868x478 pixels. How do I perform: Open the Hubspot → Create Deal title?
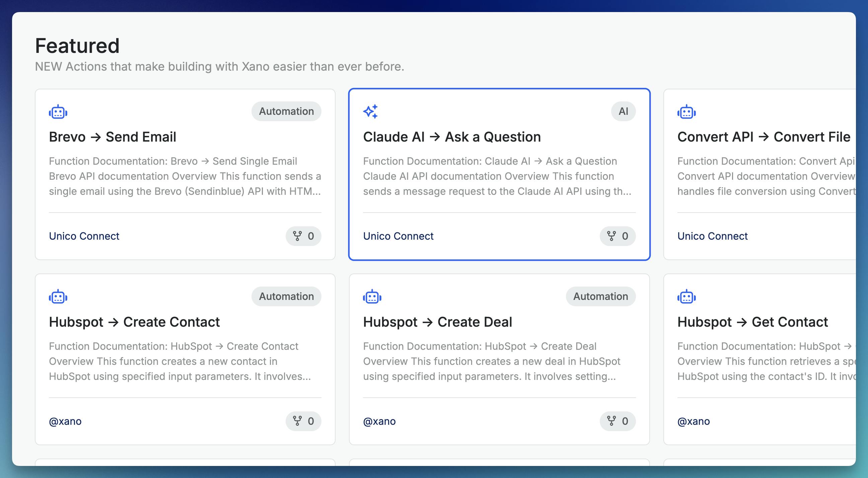click(x=437, y=322)
